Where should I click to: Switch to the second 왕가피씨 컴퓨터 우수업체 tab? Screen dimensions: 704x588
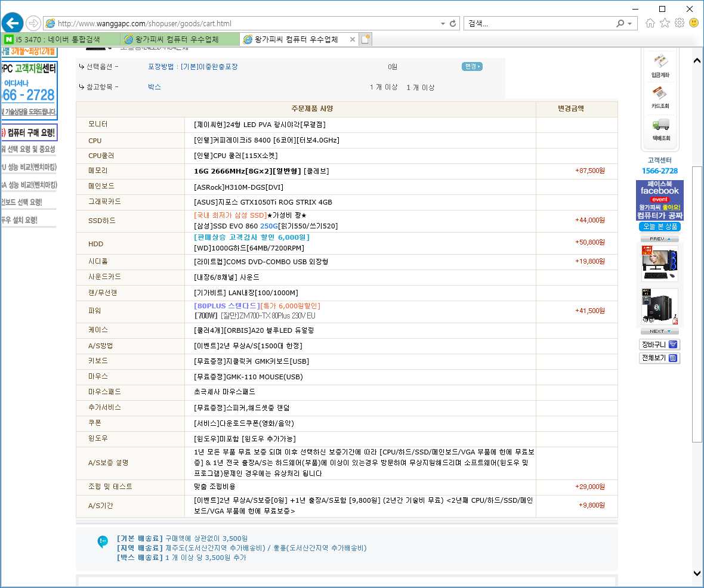coord(180,39)
